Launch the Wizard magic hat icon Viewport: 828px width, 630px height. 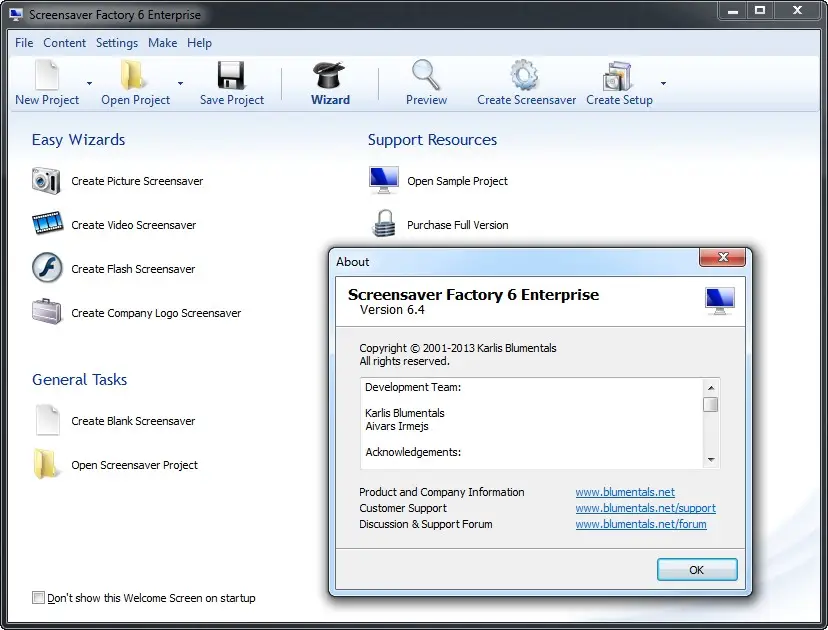pyautogui.click(x=330, y=75)
